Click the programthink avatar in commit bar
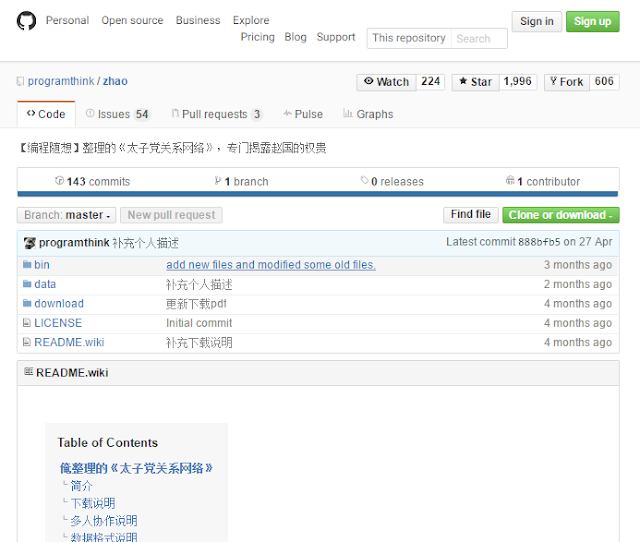 [29, 243]
